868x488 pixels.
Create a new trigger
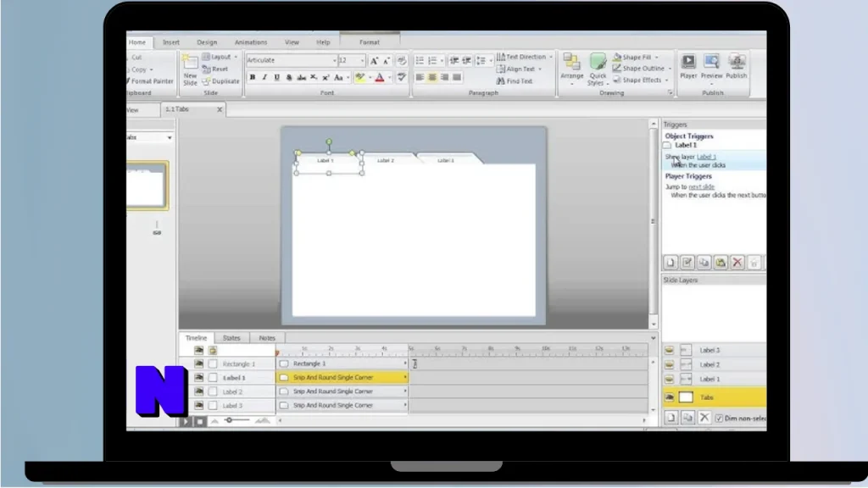pyautogui.click(x=670, y=263)
